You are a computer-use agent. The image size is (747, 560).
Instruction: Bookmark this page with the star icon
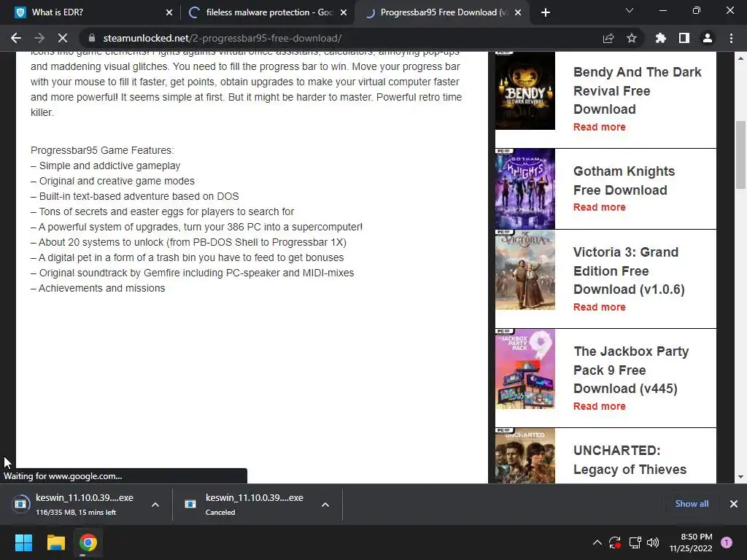click(x=632, y=38)
